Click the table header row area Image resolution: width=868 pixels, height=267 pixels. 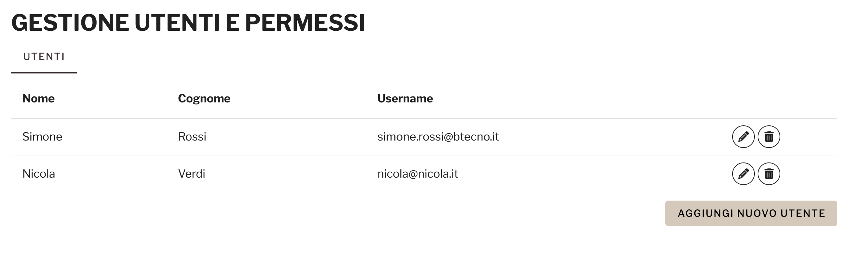424,99
